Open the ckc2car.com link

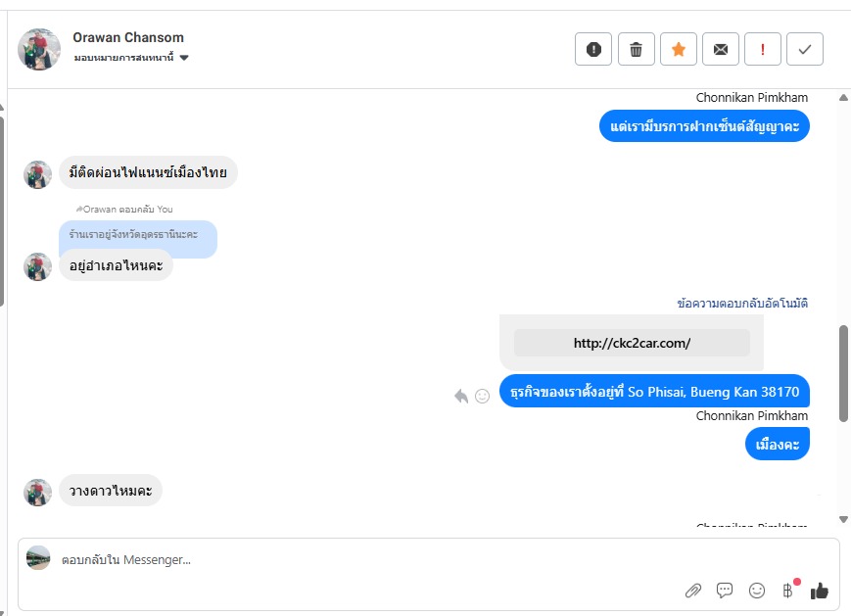coord(632,343)
